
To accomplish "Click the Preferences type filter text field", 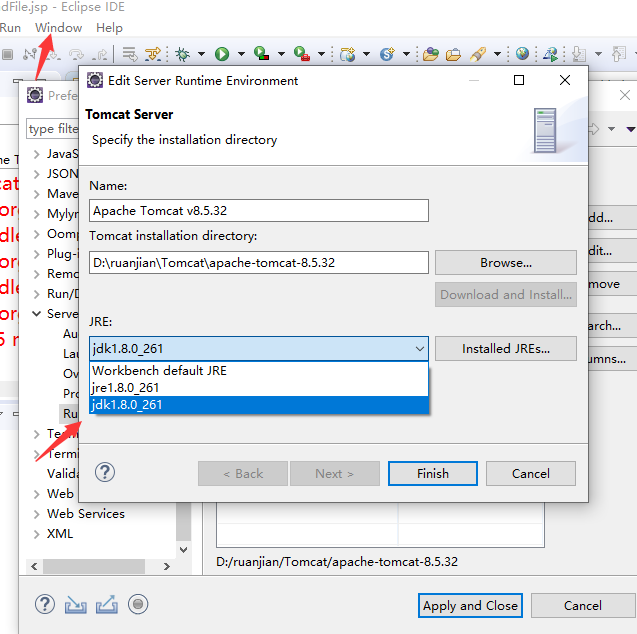I will [x=53, y=129].
